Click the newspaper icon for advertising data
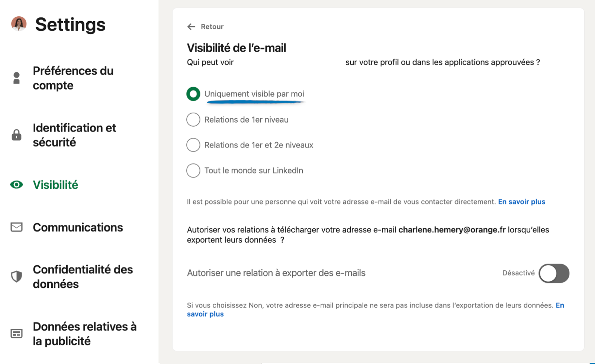The height and width of the screenshot is (364, 595). 16,334
